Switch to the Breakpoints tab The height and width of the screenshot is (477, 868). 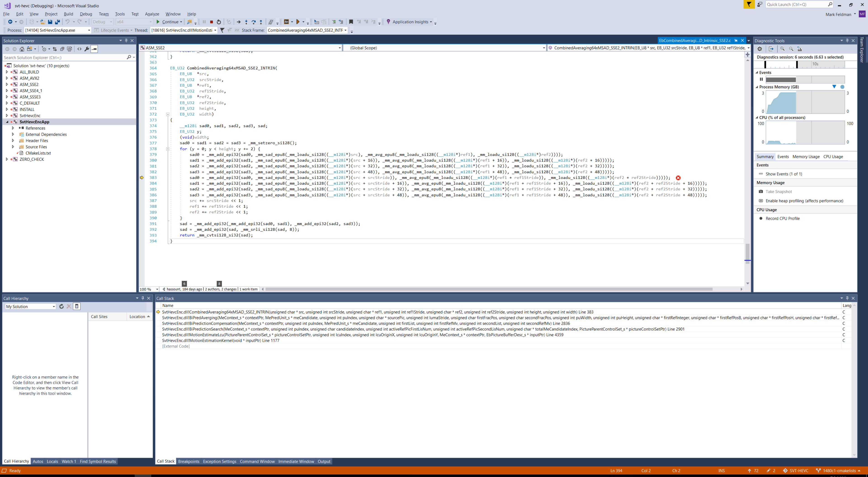189,461
